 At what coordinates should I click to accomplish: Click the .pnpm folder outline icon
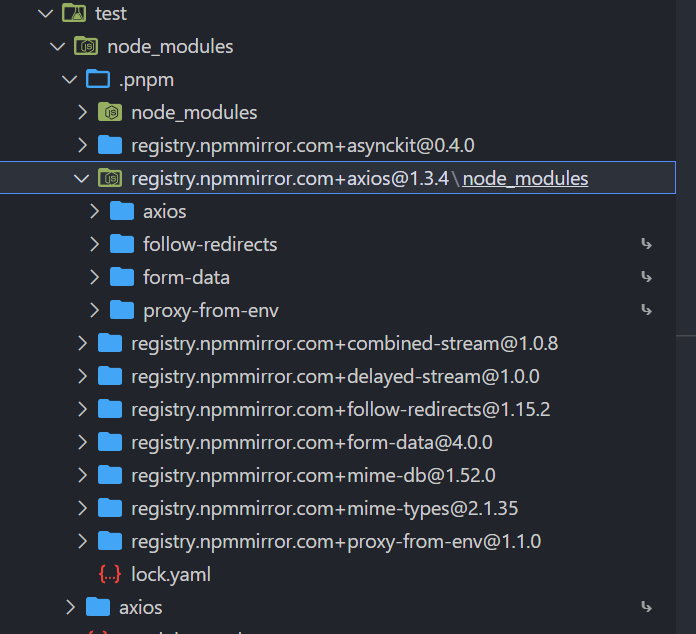point(98,80)
